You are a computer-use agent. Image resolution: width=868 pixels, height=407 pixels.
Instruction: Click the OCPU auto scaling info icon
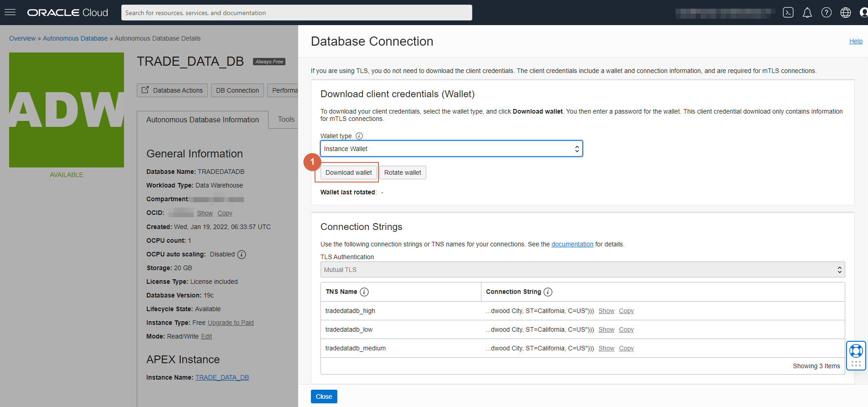tap(242, 255)
